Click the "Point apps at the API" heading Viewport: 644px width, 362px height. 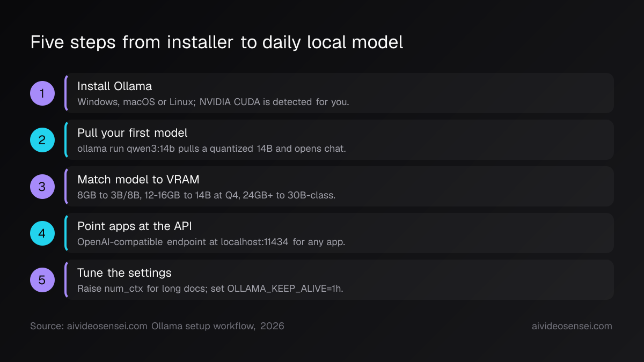coord(135,226)
